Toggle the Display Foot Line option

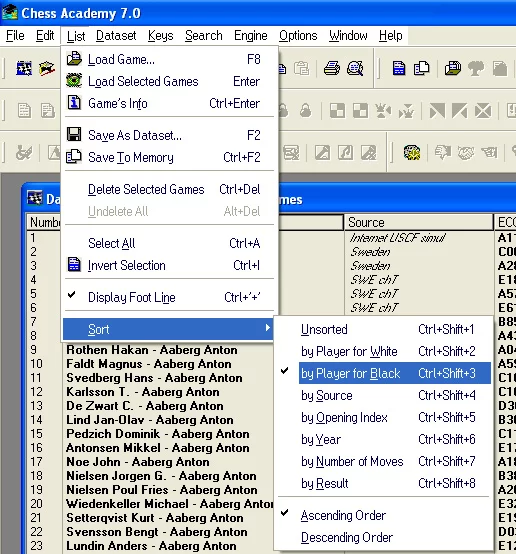[170, 297]
